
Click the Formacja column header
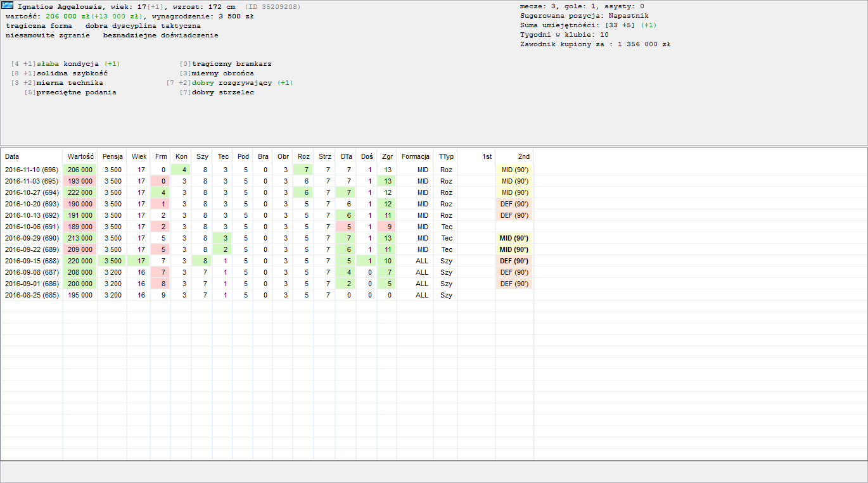click(416, 156)
